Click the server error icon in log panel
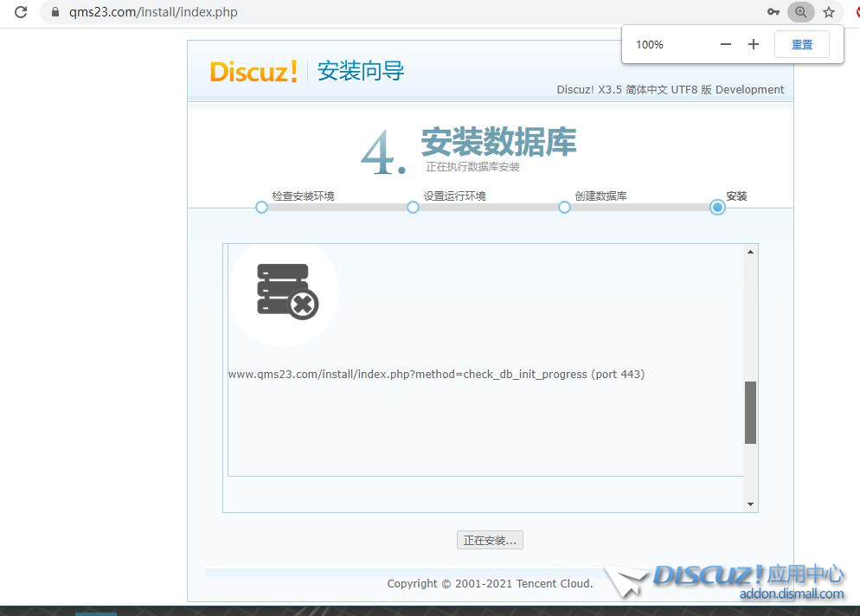Screen dimensions: 860x616 287,292
